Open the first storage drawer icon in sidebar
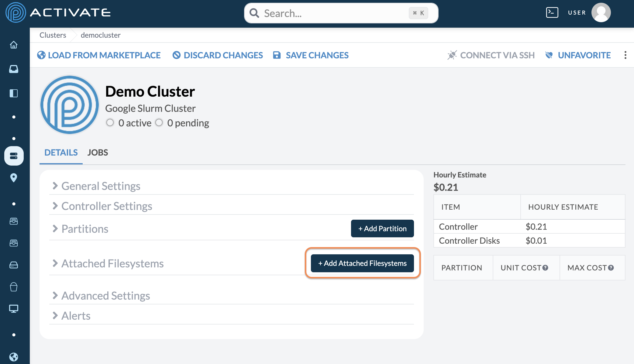634x364 pixels. coord(14,221)
